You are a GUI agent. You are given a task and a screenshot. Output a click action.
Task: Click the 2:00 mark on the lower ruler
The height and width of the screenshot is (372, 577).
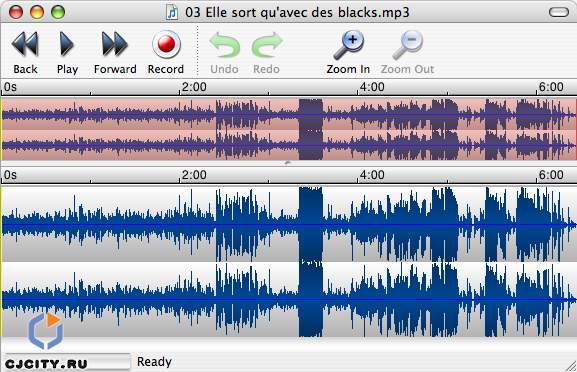(194, 175)
